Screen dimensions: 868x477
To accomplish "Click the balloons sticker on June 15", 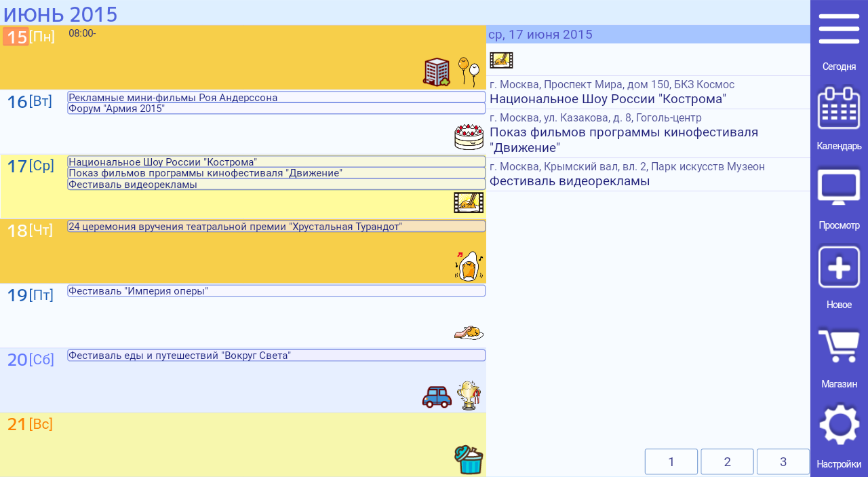I will (469, 72).
